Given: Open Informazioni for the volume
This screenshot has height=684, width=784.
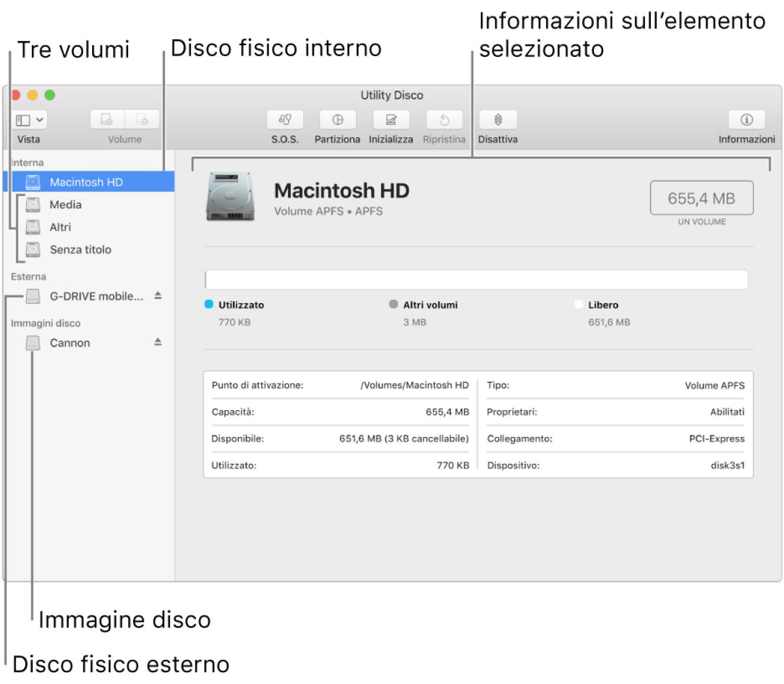Looking at the screenshot, I should pyautogui.click(x=745, y=119).
